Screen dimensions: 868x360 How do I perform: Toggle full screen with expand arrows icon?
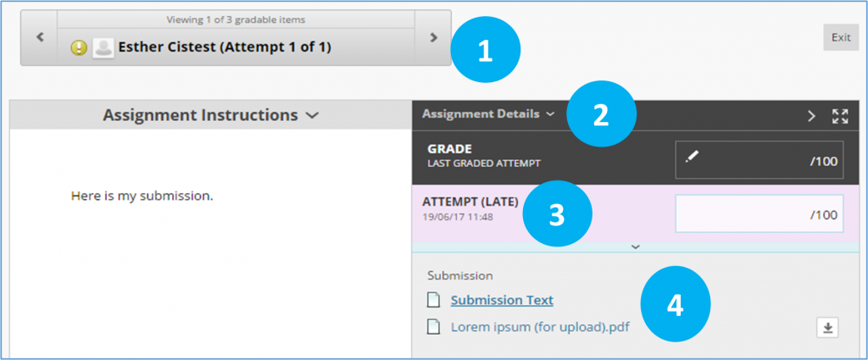click(840, 116)
